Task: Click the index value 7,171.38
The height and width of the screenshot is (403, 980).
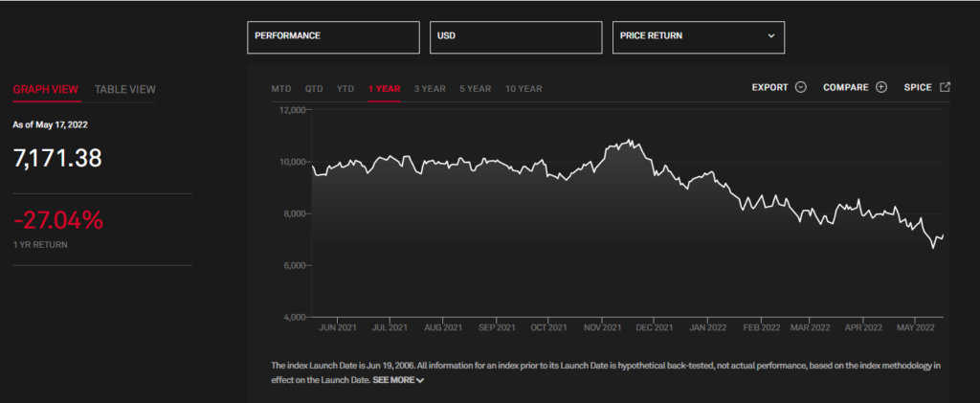Action: pos(57,159)
